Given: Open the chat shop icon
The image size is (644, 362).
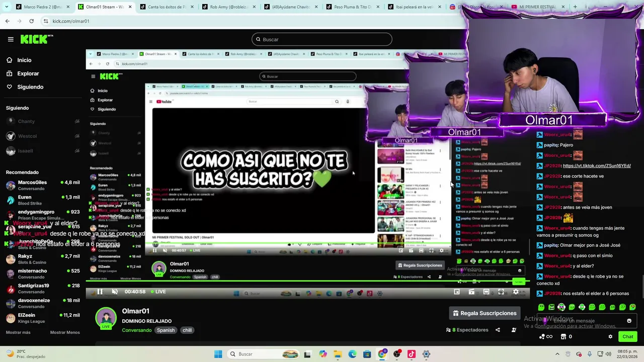Looking at the screenshot, I should (x=566, y=337).
